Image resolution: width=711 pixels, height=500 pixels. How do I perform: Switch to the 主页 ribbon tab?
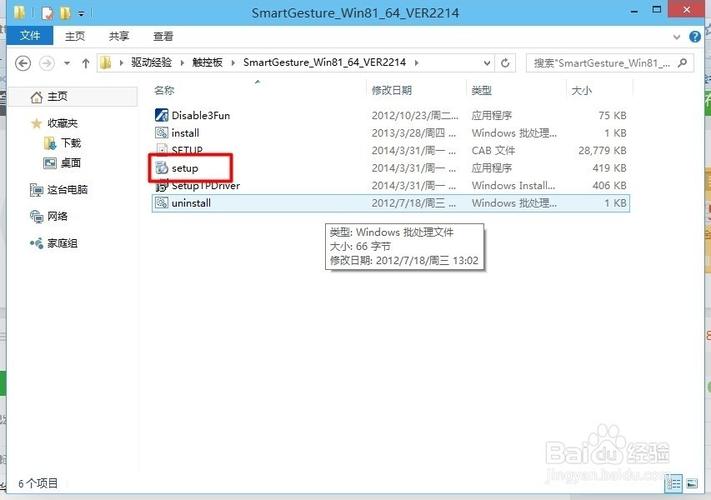(x=75, y=36)
